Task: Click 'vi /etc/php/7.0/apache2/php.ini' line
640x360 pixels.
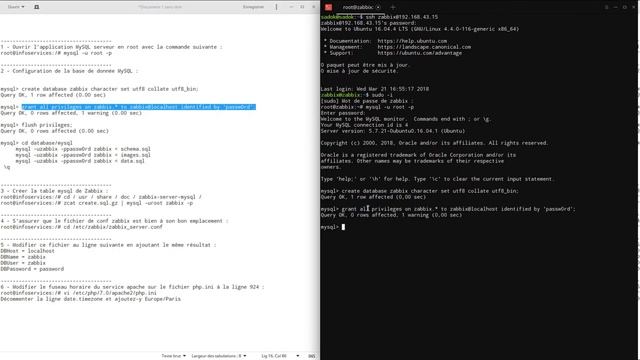Action: coord(78,293)
